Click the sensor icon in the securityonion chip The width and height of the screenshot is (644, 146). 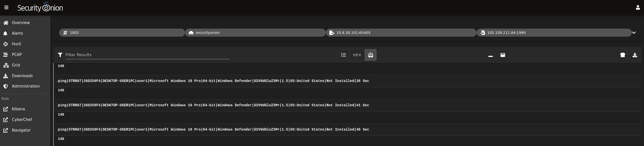click(x=191, y=33)
